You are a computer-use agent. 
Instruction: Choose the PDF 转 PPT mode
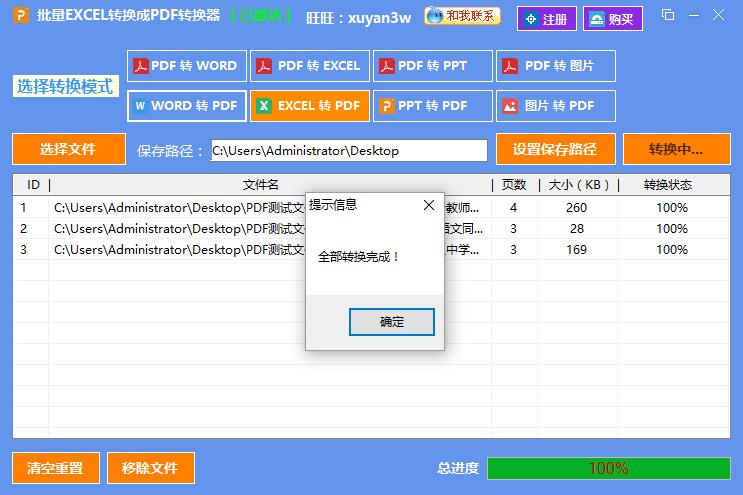click(432, 66)
